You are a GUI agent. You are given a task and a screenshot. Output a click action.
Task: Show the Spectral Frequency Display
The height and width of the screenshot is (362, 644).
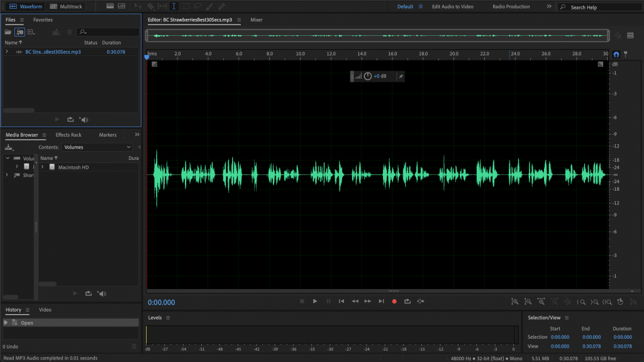tap(111, 6)
